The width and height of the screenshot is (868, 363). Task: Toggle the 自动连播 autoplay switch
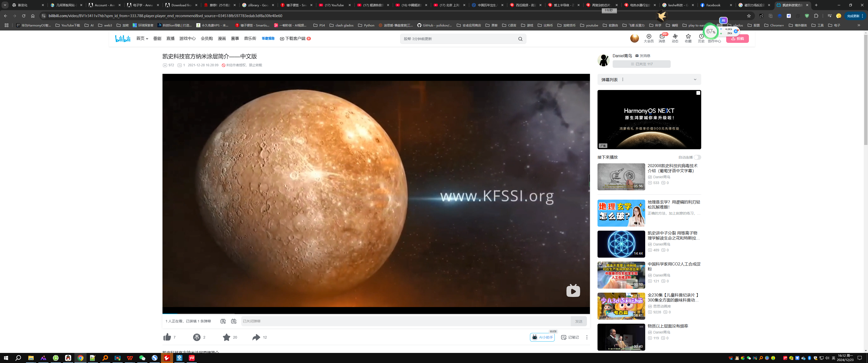click(x=697, y=157)
